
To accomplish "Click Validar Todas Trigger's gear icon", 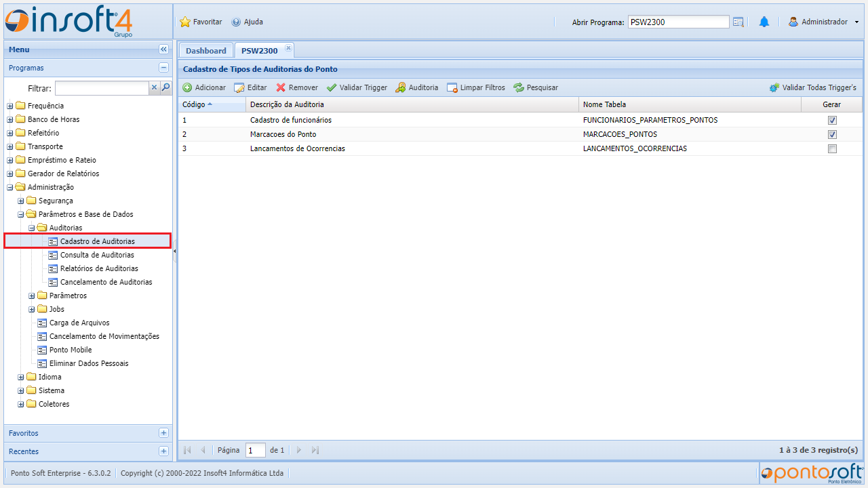I will pos(774,87).
